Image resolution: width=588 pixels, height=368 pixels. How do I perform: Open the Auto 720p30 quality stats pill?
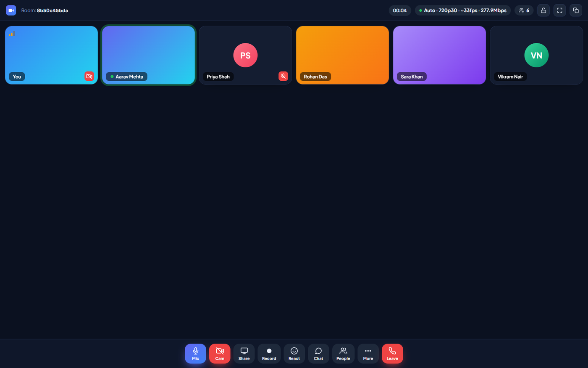click(x=463, y=11)
